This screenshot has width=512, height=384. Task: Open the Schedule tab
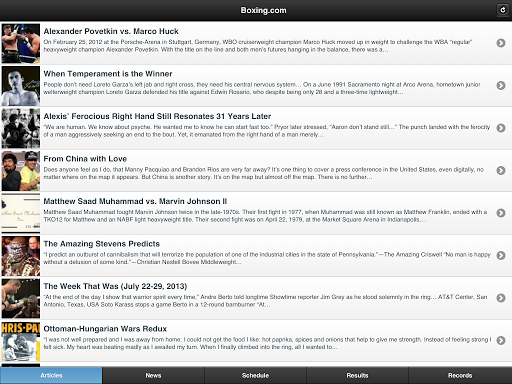[x=255, y=375]
